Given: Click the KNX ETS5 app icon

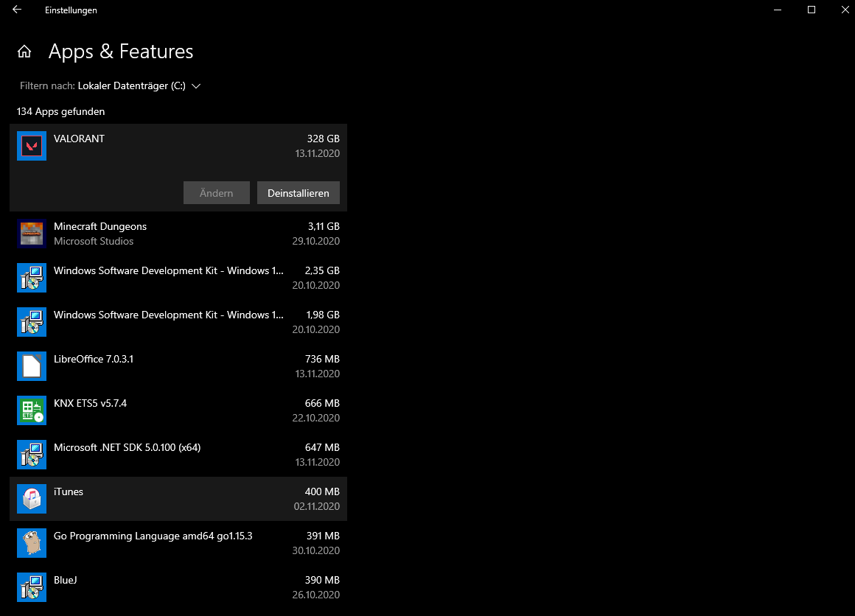Looking at the screenshot, I should click(x=32, y=410).
